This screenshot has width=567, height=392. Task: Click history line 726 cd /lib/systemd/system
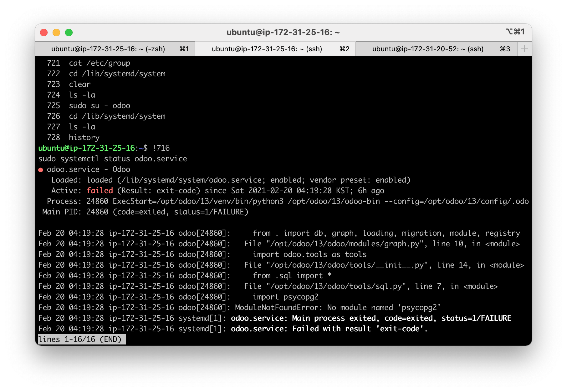[106, 116]
